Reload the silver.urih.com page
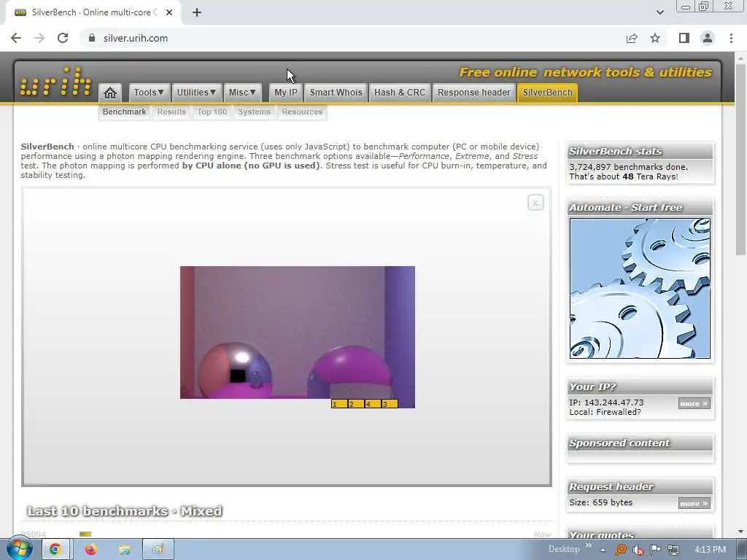747x560 pixels. [63, 38]
